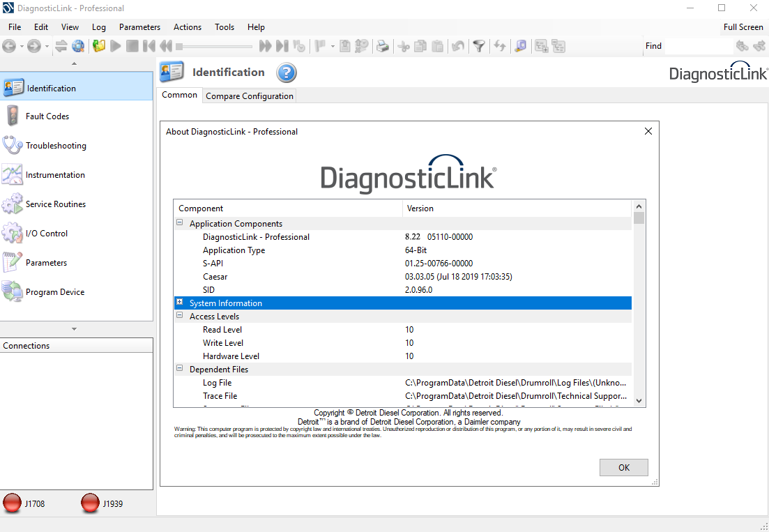Open the Parameters menu in the menu bar
The width and height of the screenshot is (769, 532).
pos(139,27)
